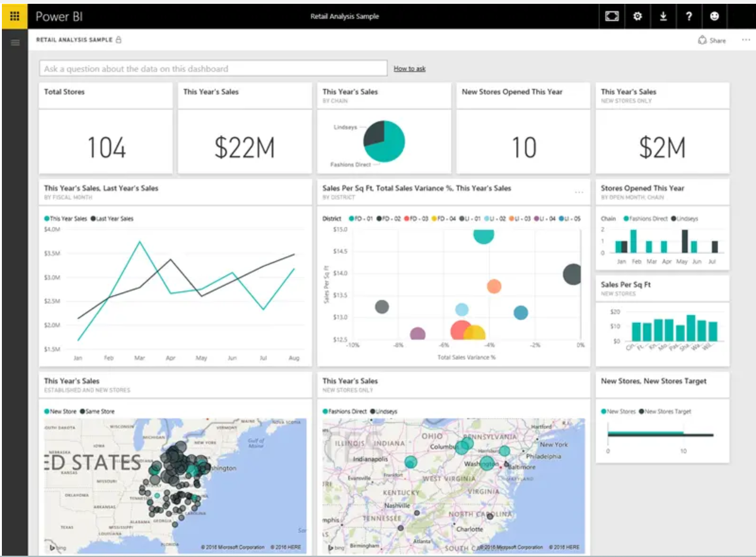Enter full screen mode
Viewport: 756px width, 557px height.
(x=612, y=17)
